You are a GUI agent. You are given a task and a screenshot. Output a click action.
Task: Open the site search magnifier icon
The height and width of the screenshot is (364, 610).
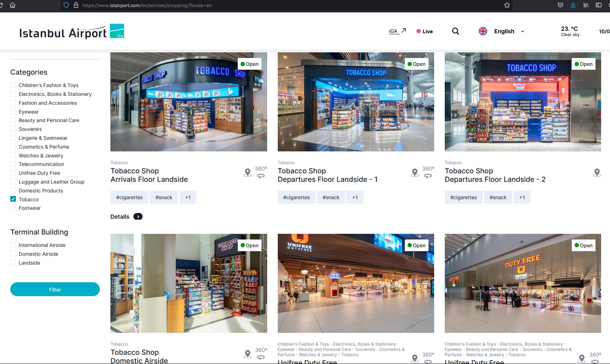[x=456, y=31]
